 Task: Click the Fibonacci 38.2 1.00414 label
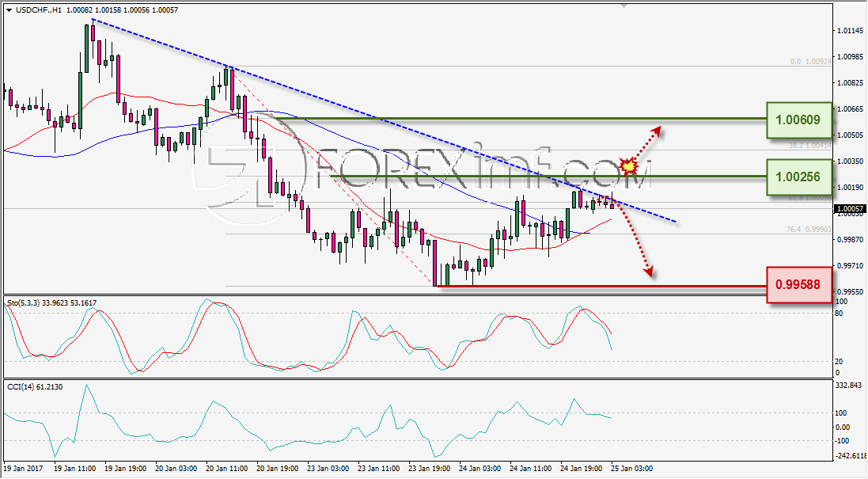point(809,145)
